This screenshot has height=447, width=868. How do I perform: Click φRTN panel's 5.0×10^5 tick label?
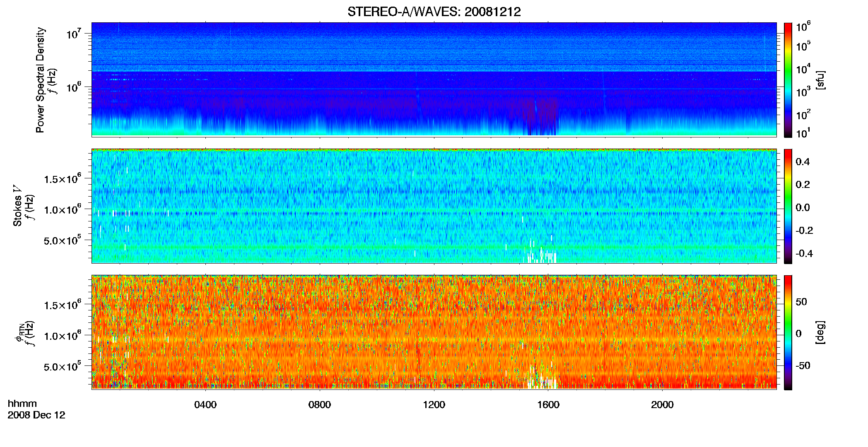[63, 366]
